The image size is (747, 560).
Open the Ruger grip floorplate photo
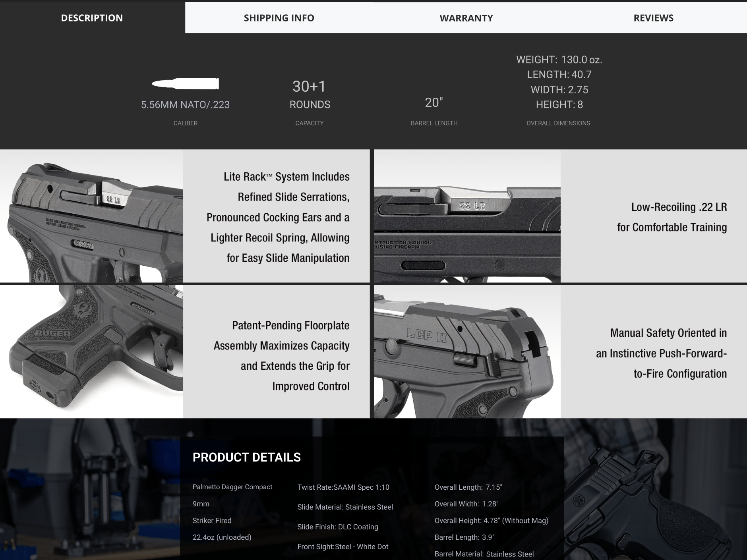pos(91,351)
